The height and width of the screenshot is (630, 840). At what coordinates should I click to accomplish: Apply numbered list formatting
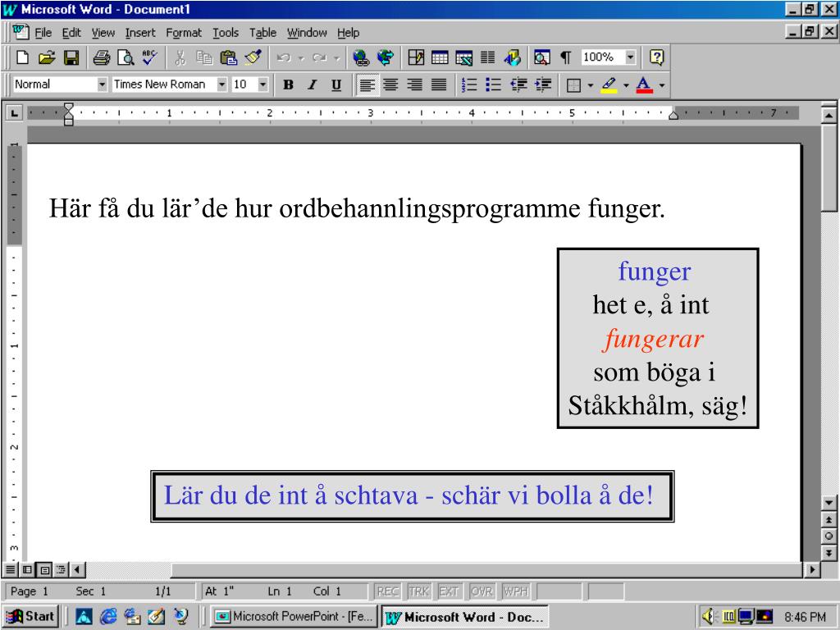469,84
